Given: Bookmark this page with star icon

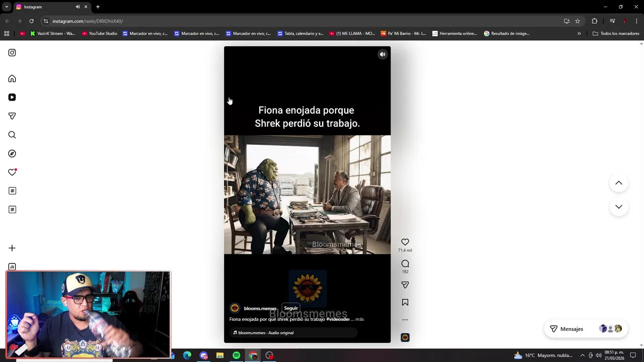Looking at the screenshot, I should pyautogui.click(x=578, y=21).
